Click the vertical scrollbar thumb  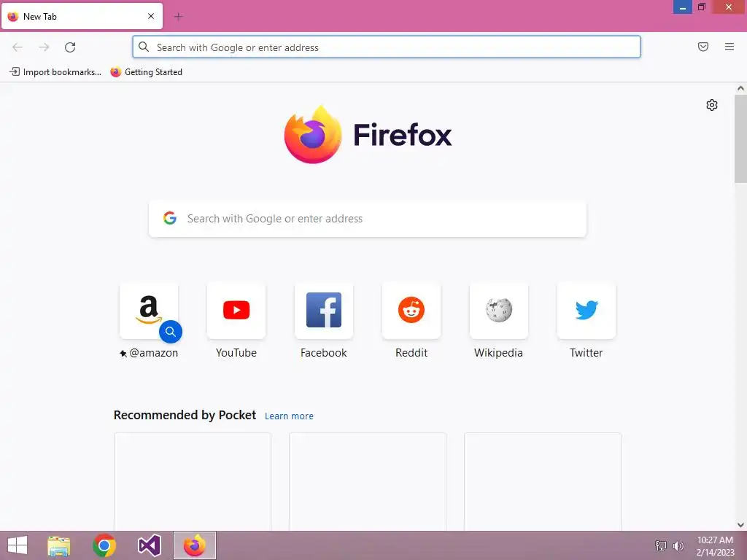pos(740,139)
